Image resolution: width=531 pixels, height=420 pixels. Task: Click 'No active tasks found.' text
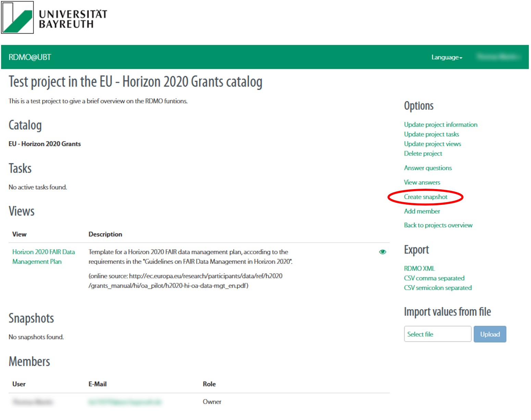point(38,187)
